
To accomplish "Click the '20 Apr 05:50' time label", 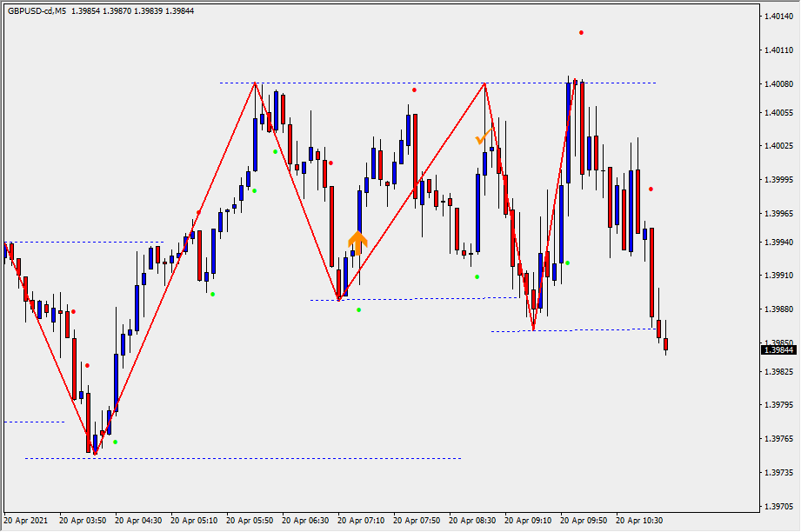I will 250,521.
